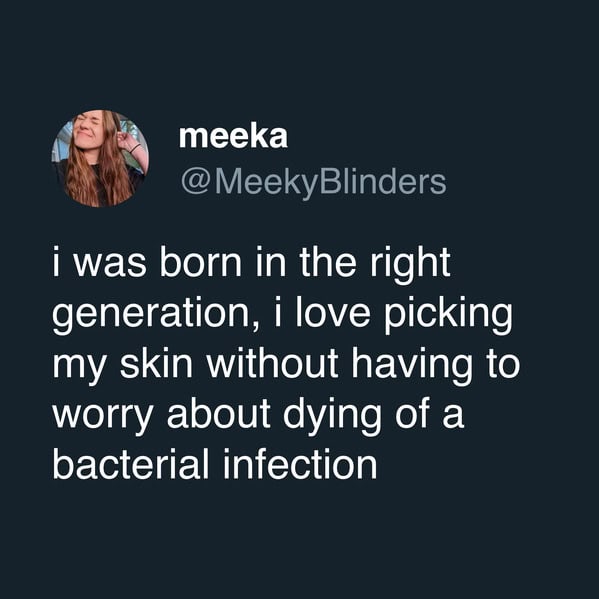Click the word 'love' in the tweet
This screenshot has height=599, width=599.
pyautogui.click(x=333, y=314)
